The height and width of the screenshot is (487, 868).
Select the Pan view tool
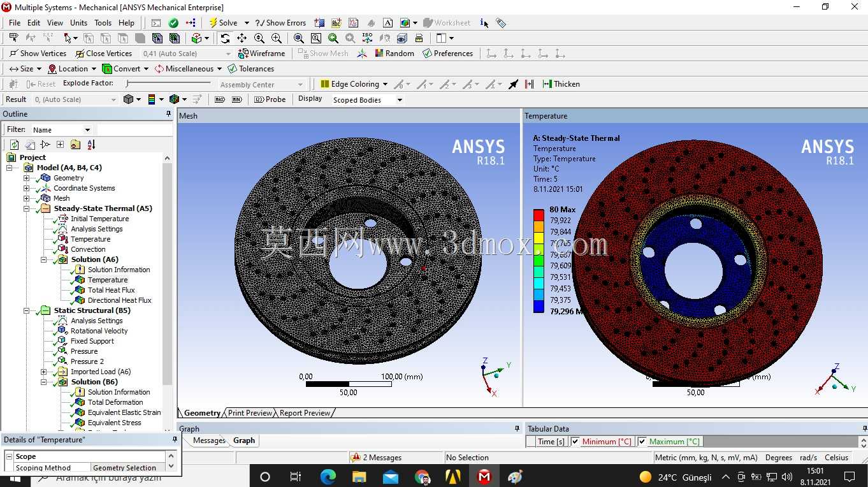[242, 38]
